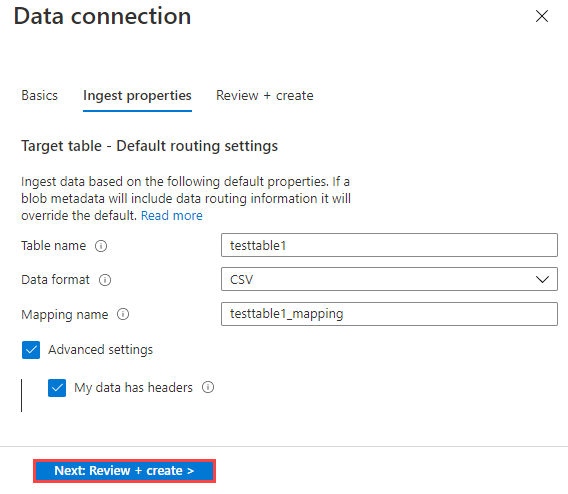Select the Ingest properties tab
568x494 pixels.
click(x=137, y=96)
